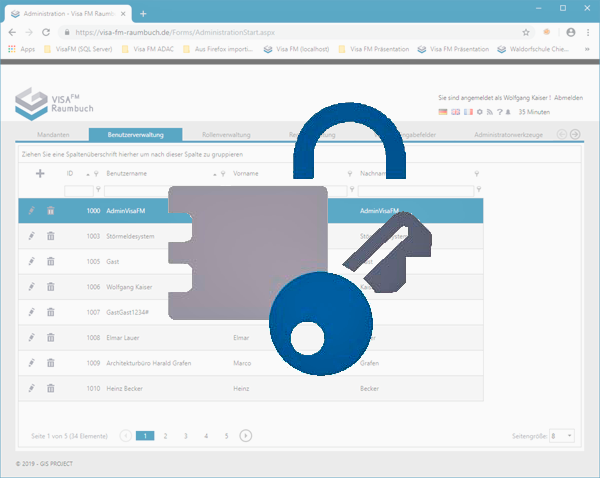Reload the browser page
This screenshot has height=478, width=600.
click(46, 33)
